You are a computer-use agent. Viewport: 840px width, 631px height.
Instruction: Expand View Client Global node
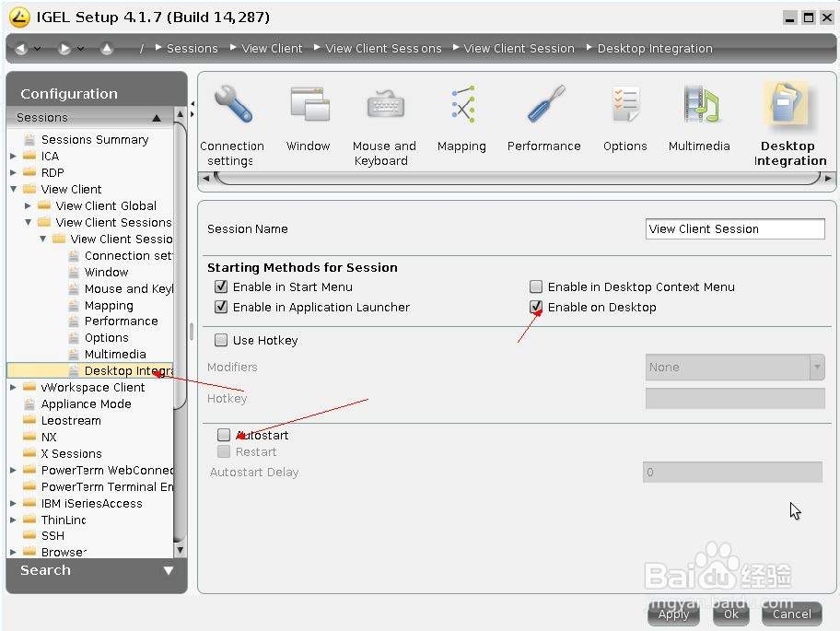coord(28,205)
